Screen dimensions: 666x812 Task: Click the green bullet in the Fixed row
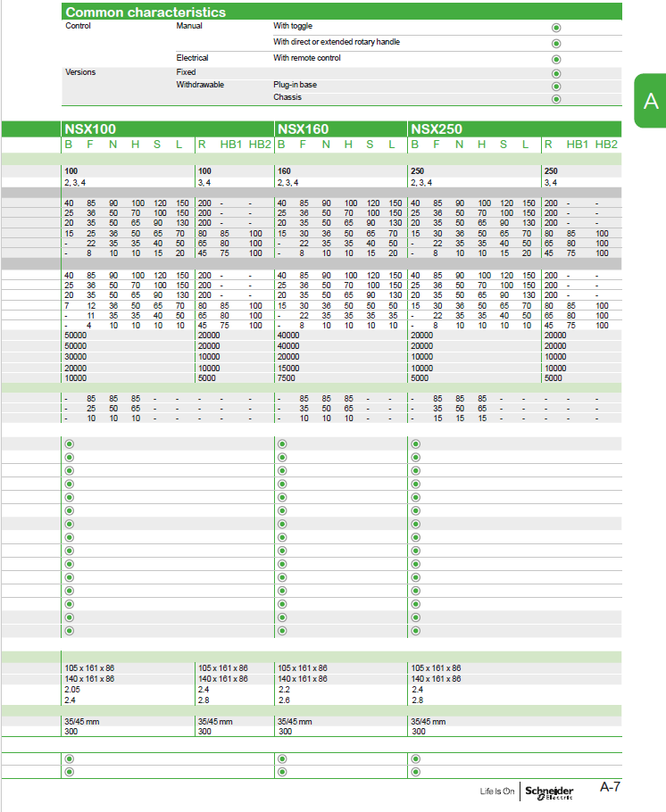[x=556, y=73]
